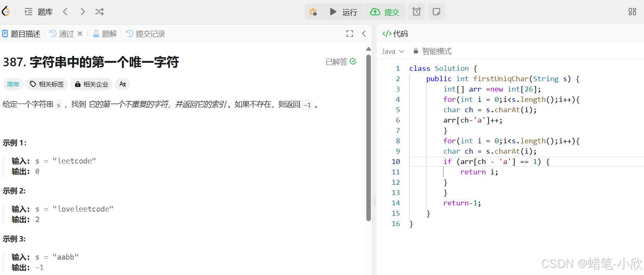Click the 简单 difficulty tag
The height and width of the screenshot is (275, 644).
(x=13, y=84)
